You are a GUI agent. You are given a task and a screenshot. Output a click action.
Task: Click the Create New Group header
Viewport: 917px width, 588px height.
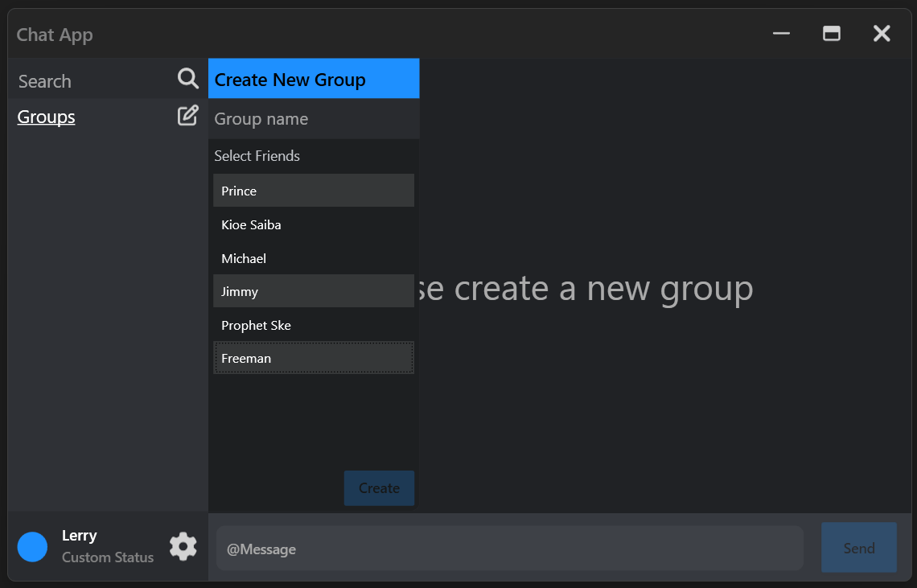click(314, 78)
